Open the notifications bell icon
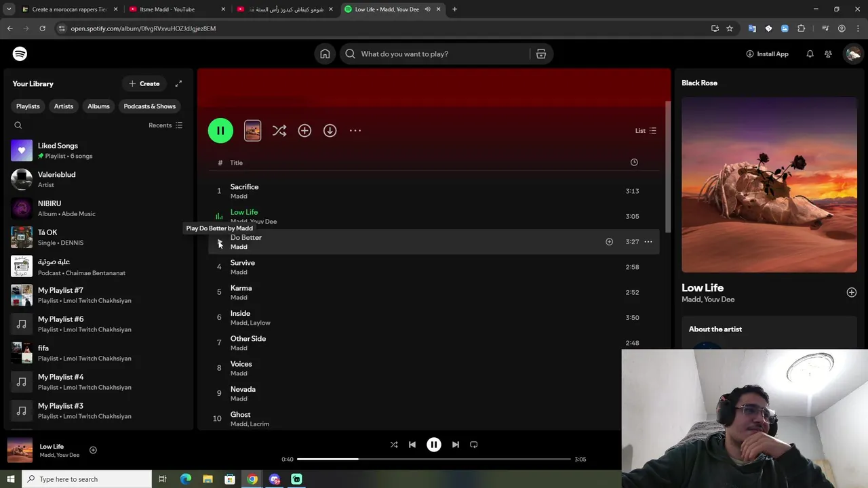The image size is (868, 488). (x=810, y=54)
